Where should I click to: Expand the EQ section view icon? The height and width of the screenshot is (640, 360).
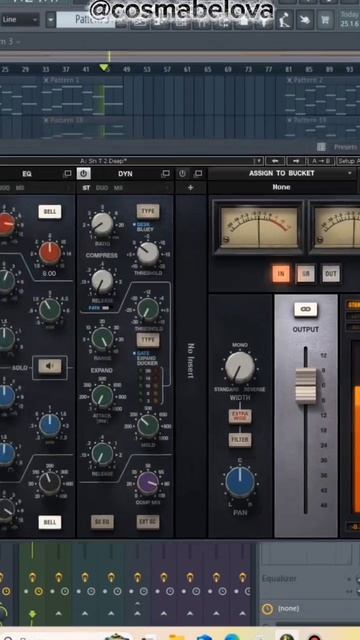point(67,174)
